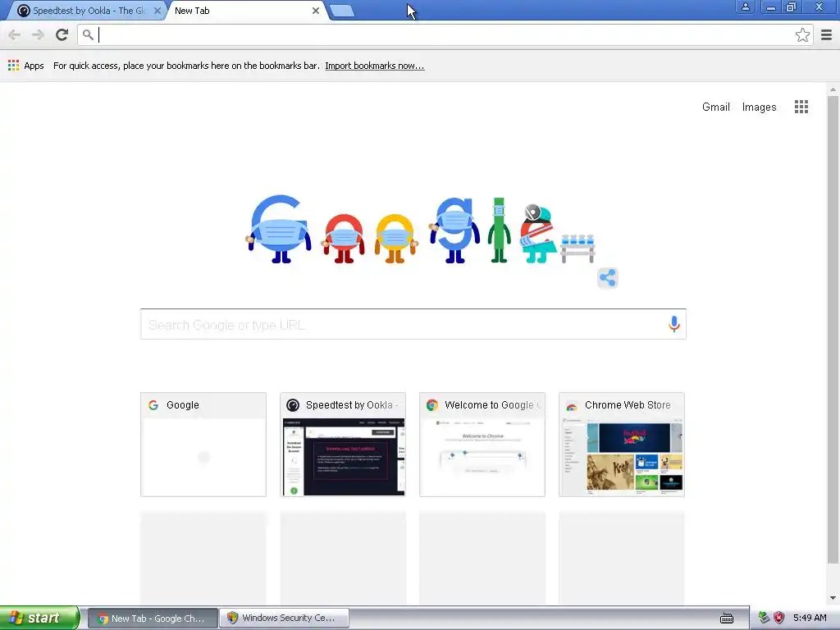Close the Speedtest by Ookla tab
Viewport: 840px width, 630px height.
click(x=157, y=11)
